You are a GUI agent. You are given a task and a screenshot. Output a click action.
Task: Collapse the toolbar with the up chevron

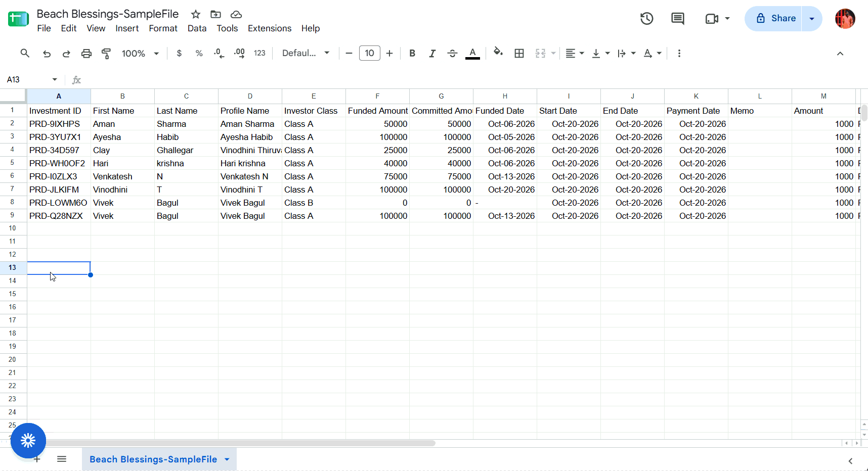[840, 53]
